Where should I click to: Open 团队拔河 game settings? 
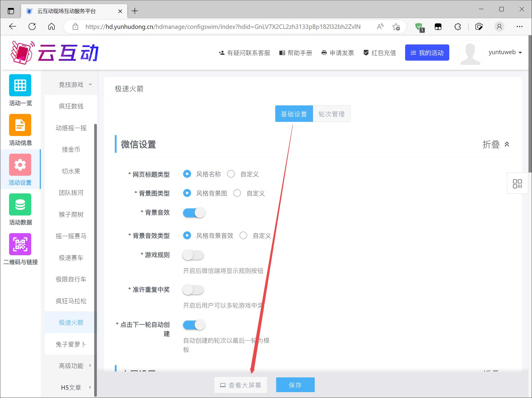(71, 193)
